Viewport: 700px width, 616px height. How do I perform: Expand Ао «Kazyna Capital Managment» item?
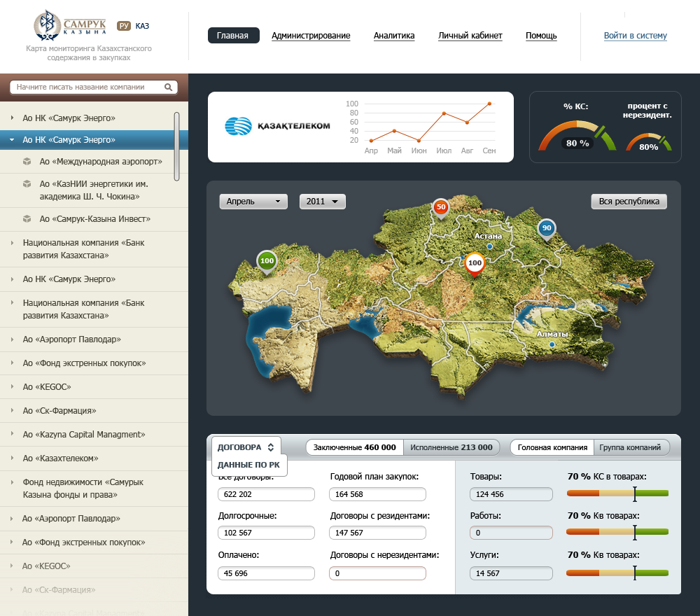point(12,434)
